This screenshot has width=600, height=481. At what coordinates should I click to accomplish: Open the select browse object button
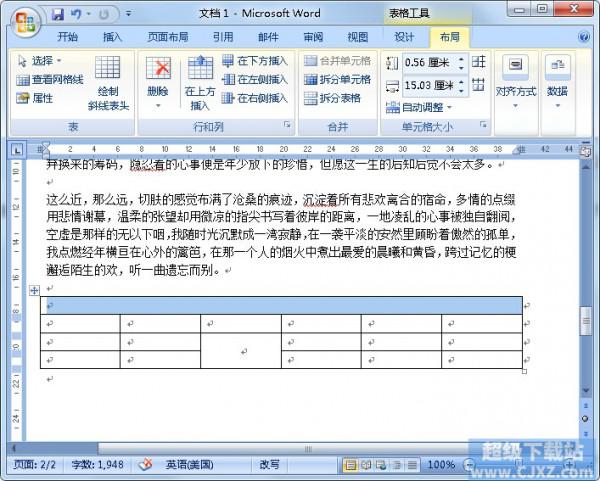pos(585,419)
